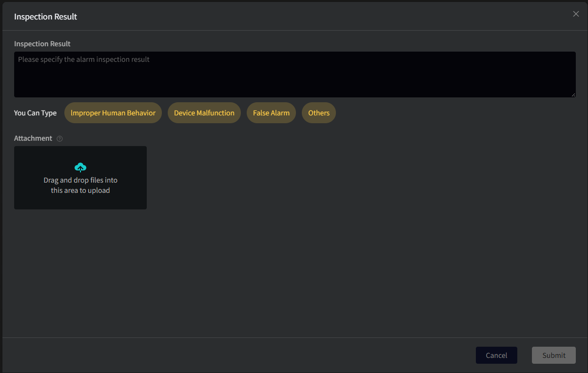This screenshot has height=373, width=588.
Task: Choose the False Alarm quick tag
Action: [x=271, y=113]
